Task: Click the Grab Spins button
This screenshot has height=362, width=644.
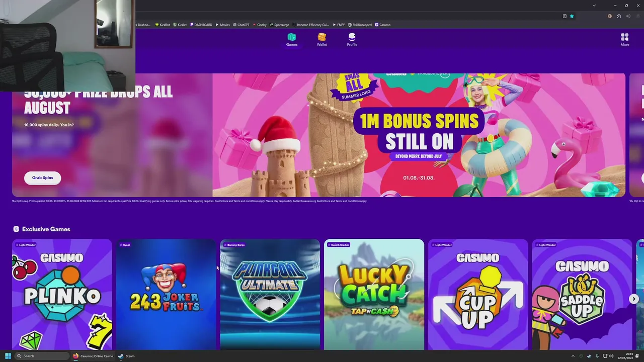Action: [43, 177]
